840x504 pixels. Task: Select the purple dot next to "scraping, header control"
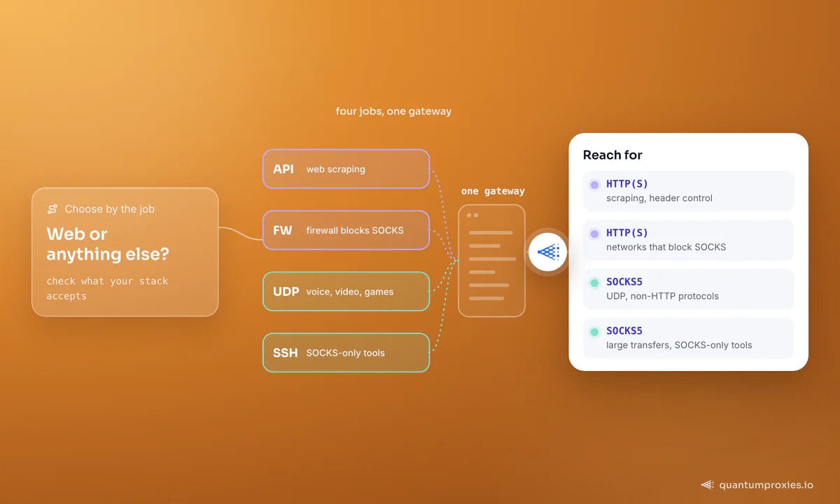click(x=594, y=185)
